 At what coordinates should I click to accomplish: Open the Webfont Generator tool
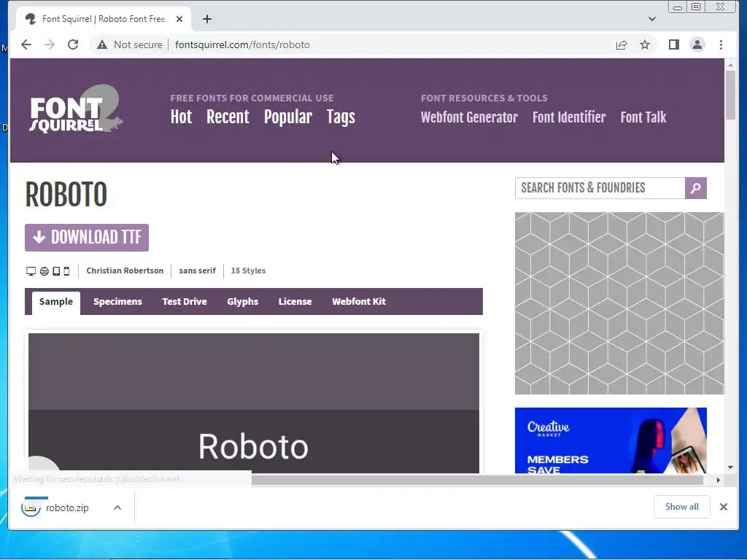(x=469, y=117)
